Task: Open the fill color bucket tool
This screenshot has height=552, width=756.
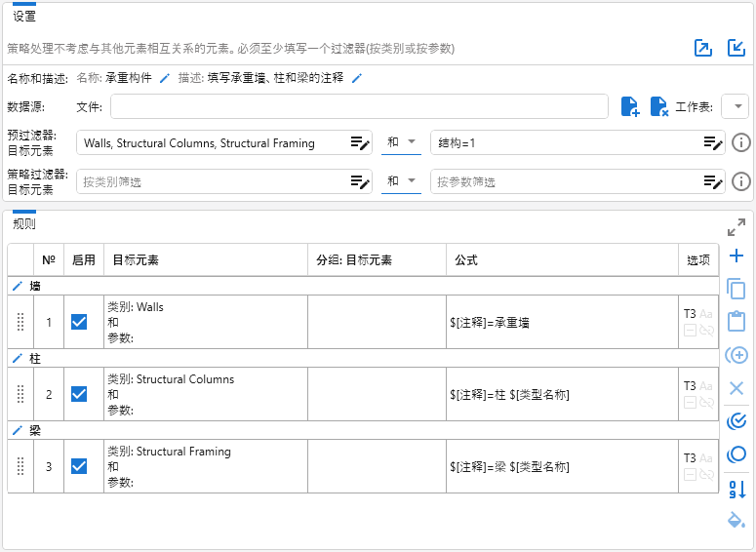Action: click(736, 520)
